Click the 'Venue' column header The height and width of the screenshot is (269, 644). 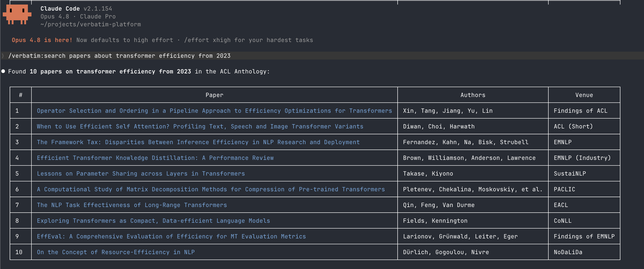click(584, 95)
